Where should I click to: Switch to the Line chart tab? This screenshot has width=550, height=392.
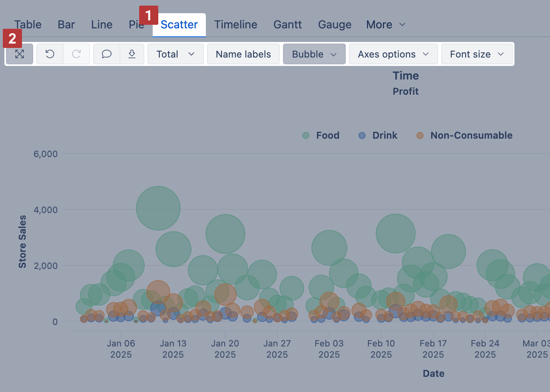click(102, 25)
